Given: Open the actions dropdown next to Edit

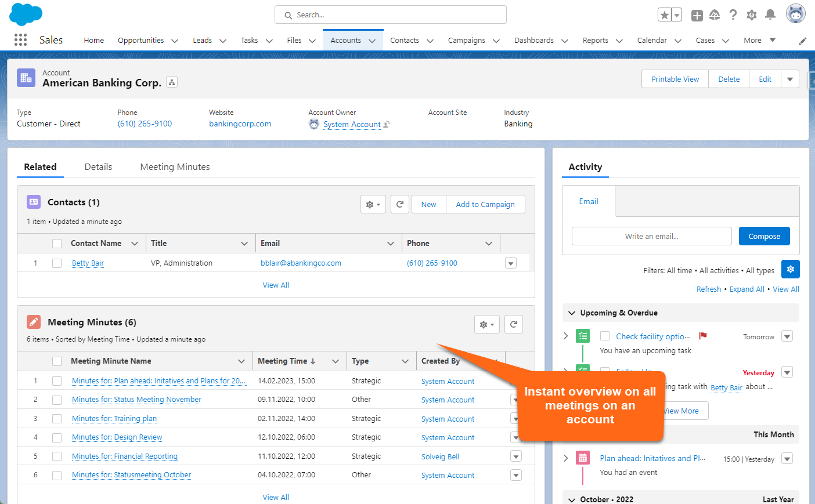Looking at the screenshot, I should point(790,79).
